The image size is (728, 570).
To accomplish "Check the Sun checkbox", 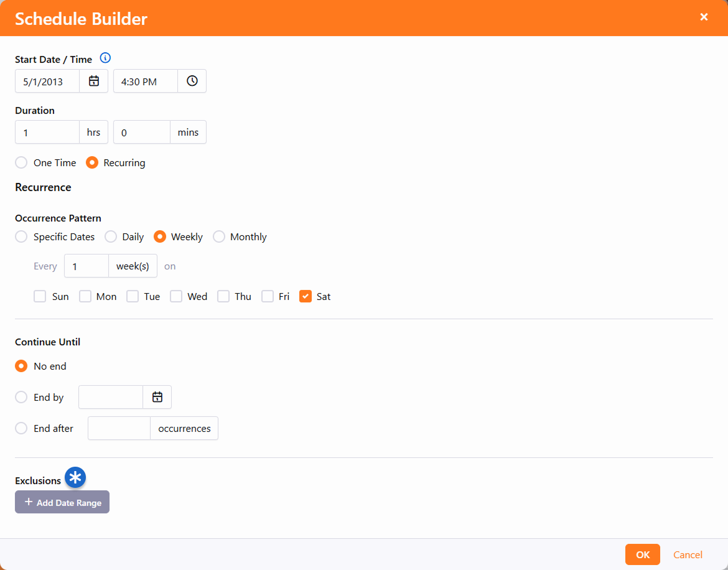I will [x=40, y=296].
